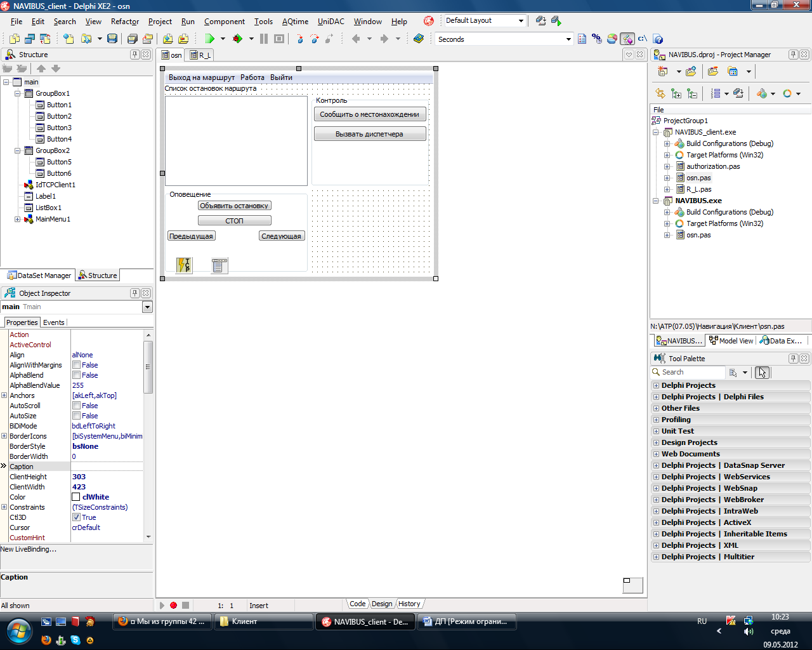Toggle the AutoScroll checkbox
The image size is (812, 650).
[x=76, y=406]
